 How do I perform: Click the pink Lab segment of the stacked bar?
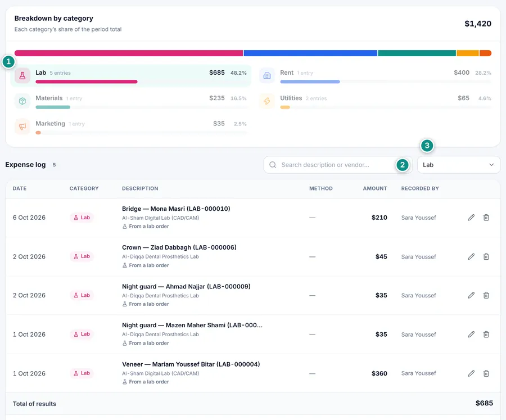pyautogui.click(x=128, y=53)
